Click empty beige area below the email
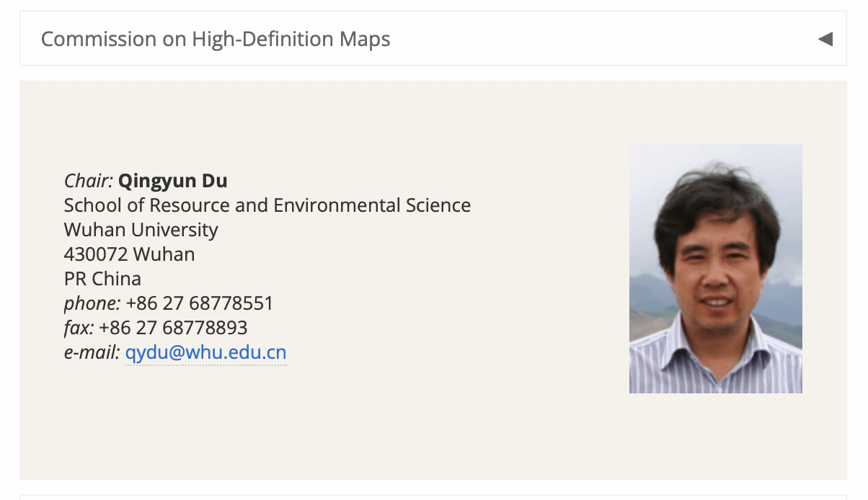This screenshot has height=500, width=868. point(288,425)
